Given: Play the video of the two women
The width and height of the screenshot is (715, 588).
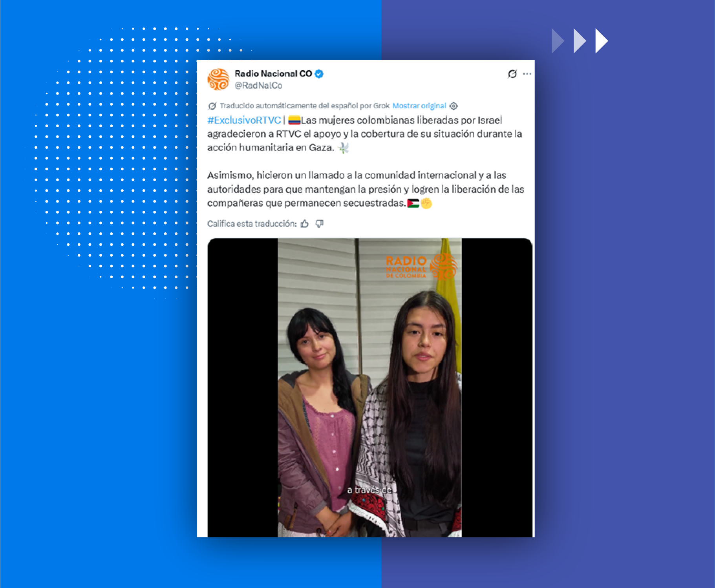Looking at the screenshot, I should click(370, 387).
